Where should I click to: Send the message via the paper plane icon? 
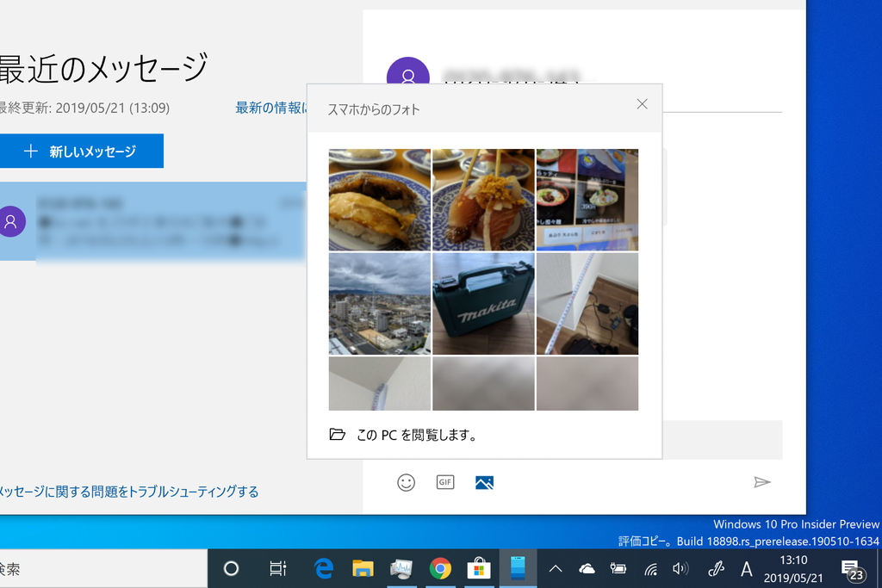point(763,483)
